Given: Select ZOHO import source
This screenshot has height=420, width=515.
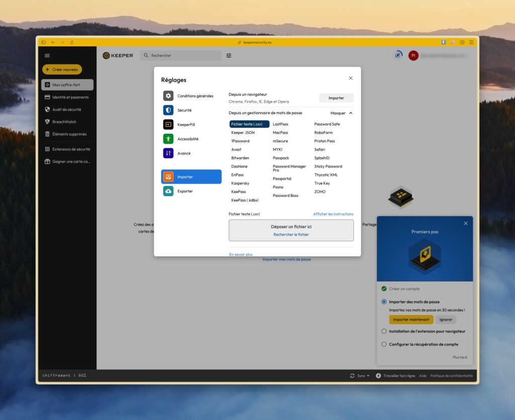Looking at the screenshot, I should (320, 191).
